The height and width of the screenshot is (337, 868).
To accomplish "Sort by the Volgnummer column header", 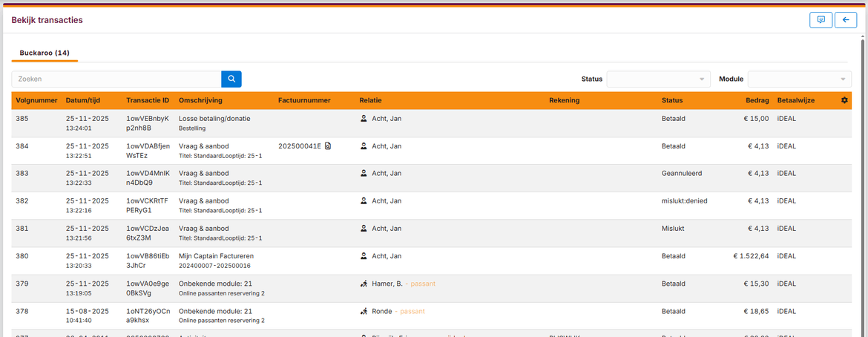I will (x=36, y=100).
